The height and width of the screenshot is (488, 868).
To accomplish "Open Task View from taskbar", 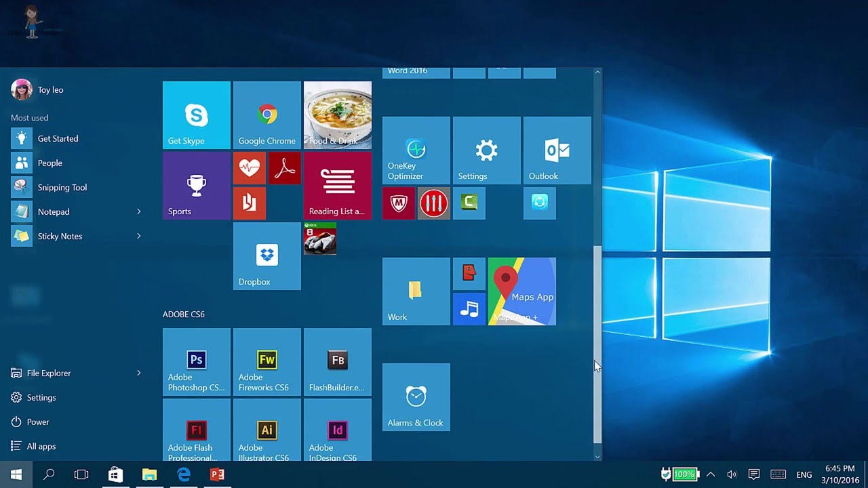I will click(81, 474).
